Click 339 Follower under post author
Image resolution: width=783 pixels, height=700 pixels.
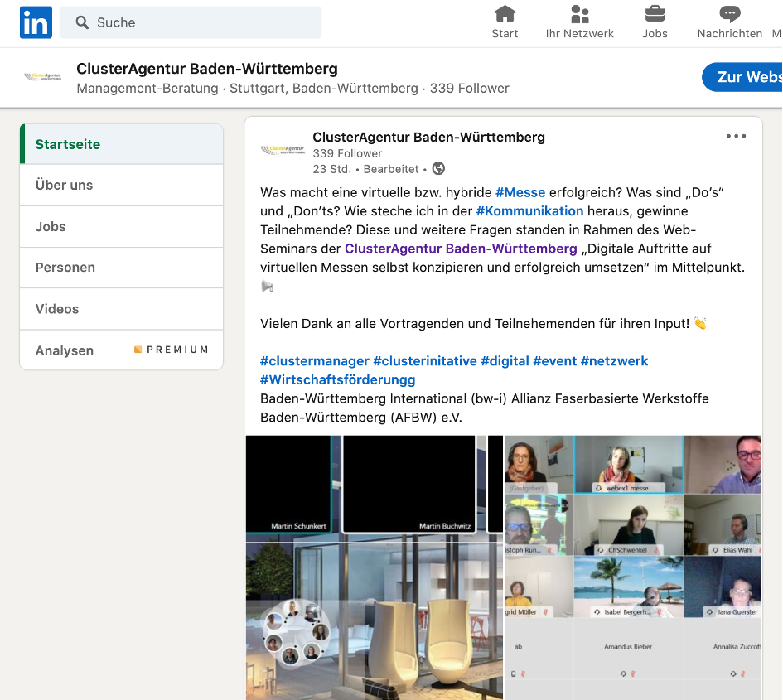[347, 153]
